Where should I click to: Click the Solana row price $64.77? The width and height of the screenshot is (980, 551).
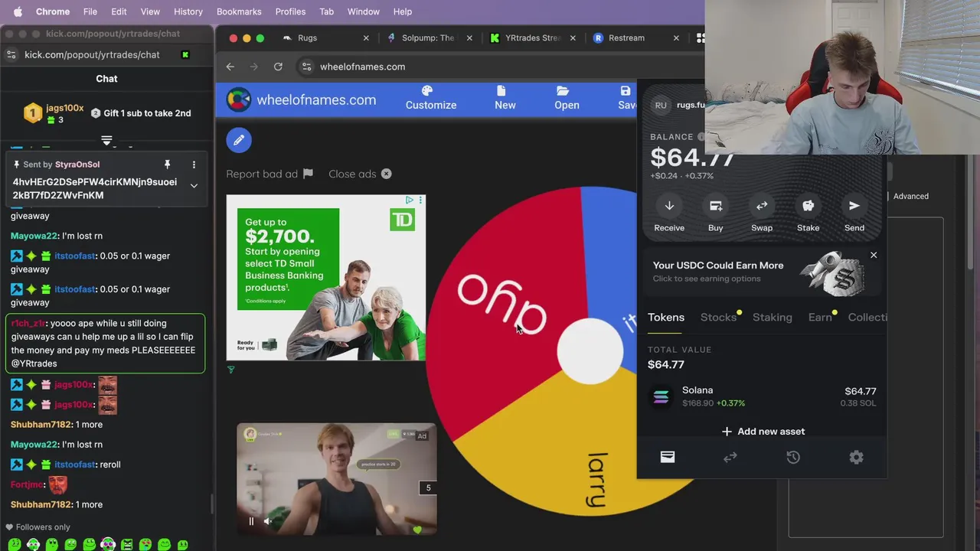coord(861,391)
